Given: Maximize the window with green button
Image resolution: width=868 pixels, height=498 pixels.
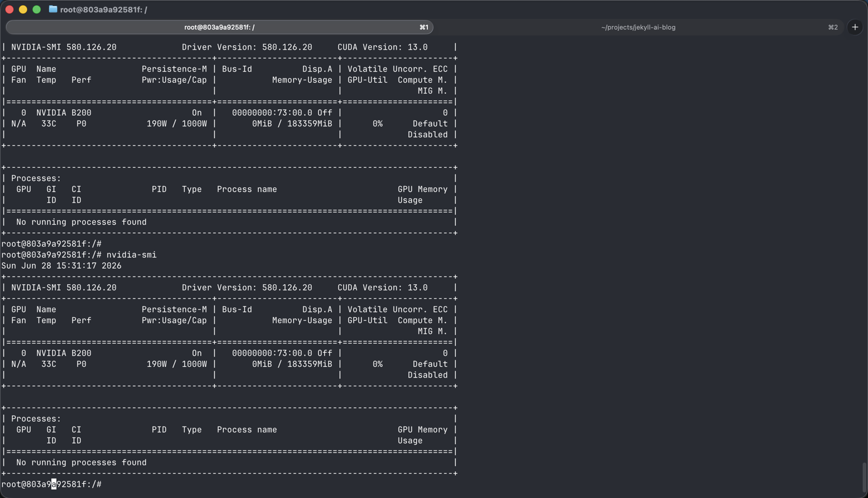Looking at the screenshot, I should coord(37,9).
